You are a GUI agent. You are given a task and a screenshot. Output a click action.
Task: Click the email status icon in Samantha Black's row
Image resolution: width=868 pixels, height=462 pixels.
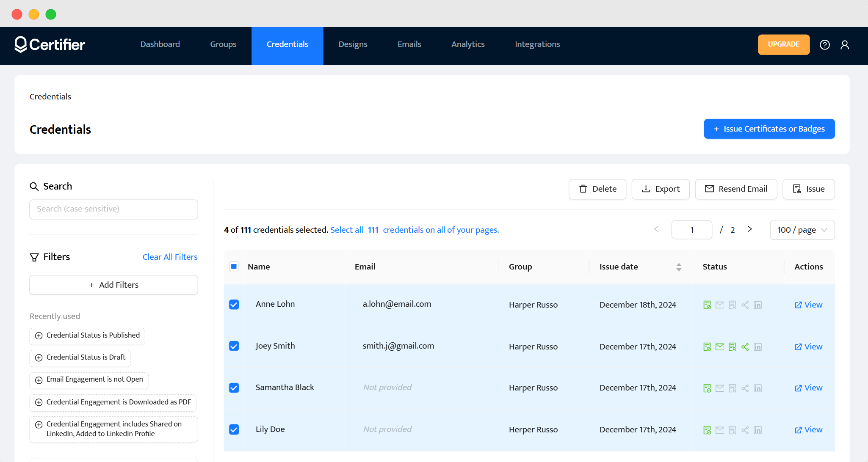tap(719, 388)
